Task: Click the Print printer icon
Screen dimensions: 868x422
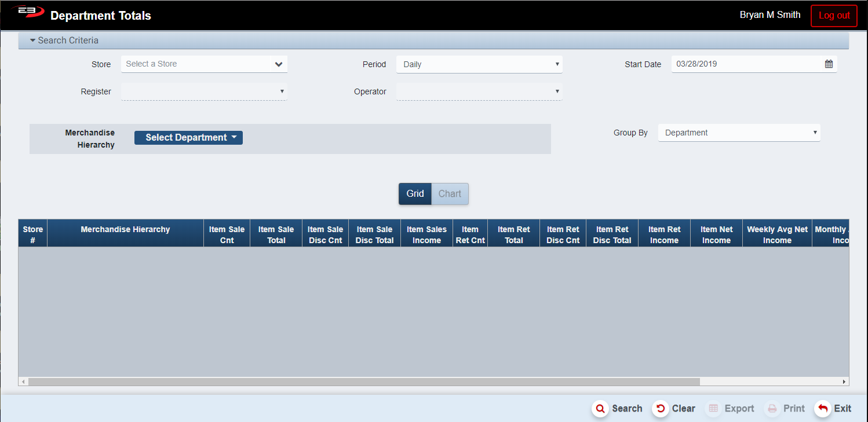Action: pos(772,409)
